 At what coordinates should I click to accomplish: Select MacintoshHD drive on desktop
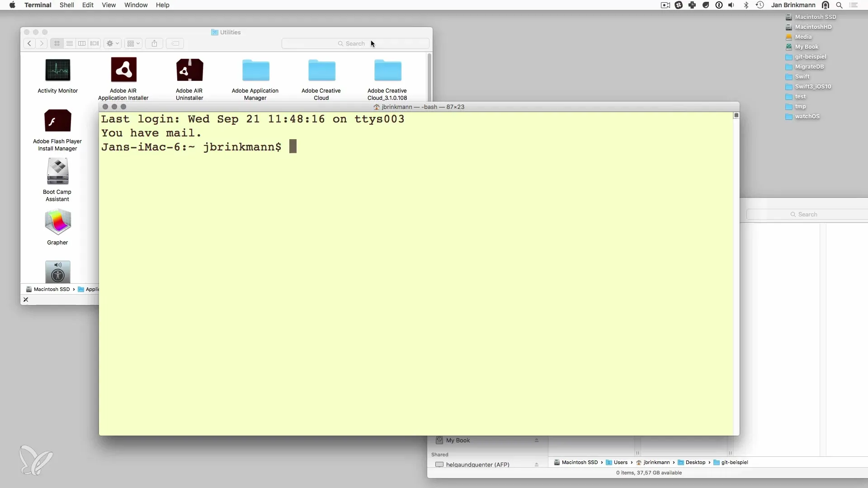point(809,27)
